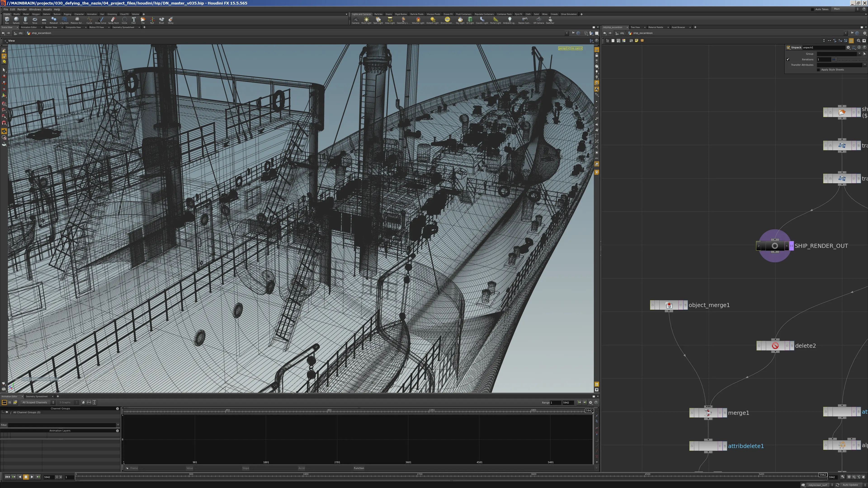
Task: Choose the Spray Paint tool
Action: 113,21
